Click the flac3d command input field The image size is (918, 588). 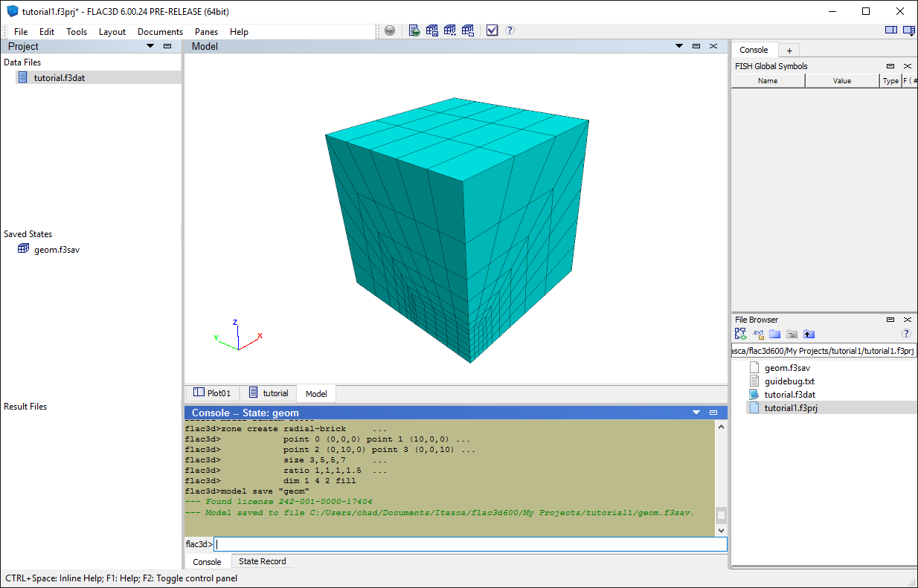pos(470,544)
